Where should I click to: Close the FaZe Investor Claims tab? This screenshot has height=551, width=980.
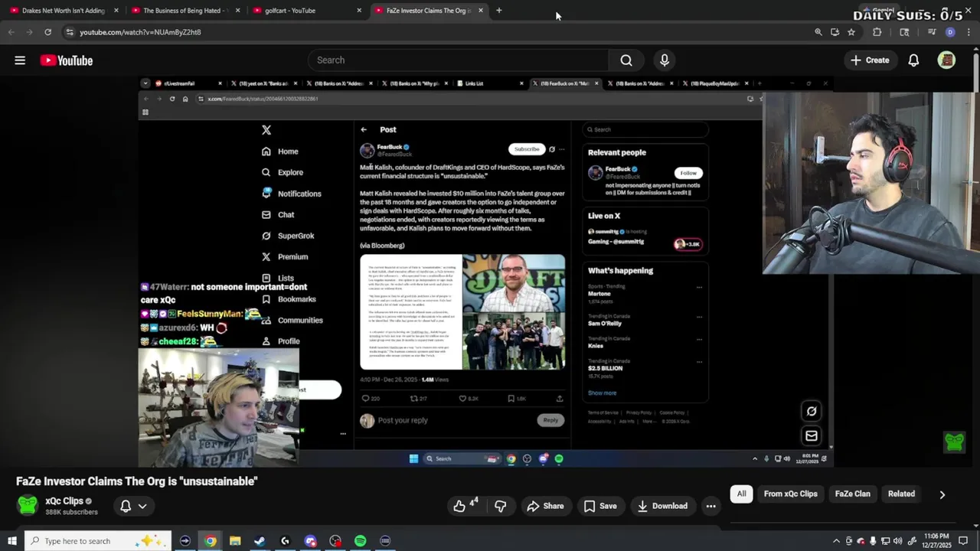coord(481,11)
